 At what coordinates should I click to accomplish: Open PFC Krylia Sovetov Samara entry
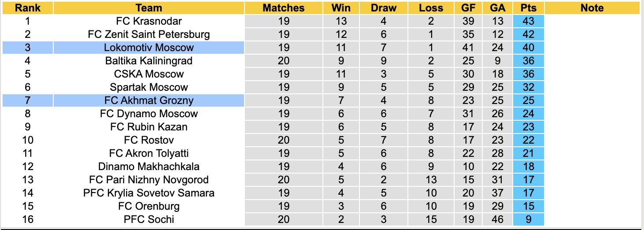149,193
